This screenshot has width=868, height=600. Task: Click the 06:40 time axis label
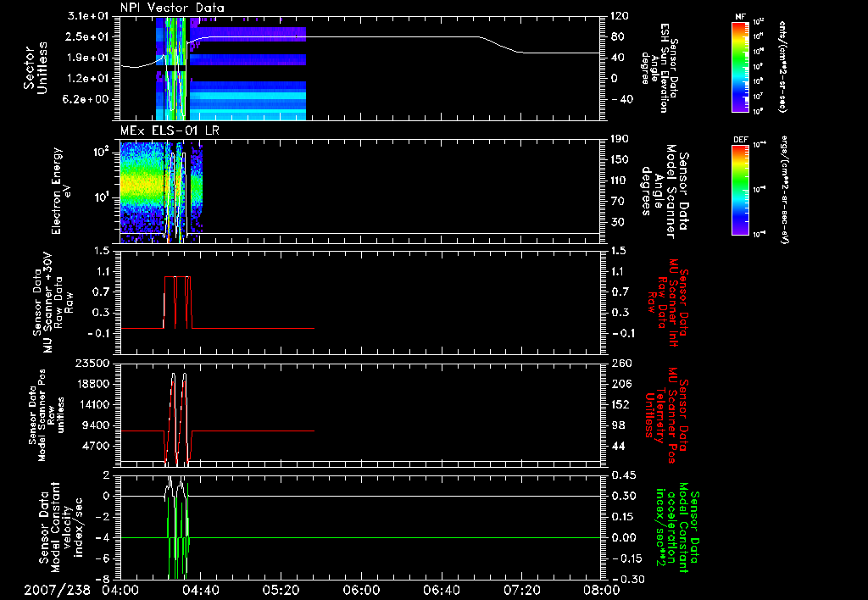[441, 590]
